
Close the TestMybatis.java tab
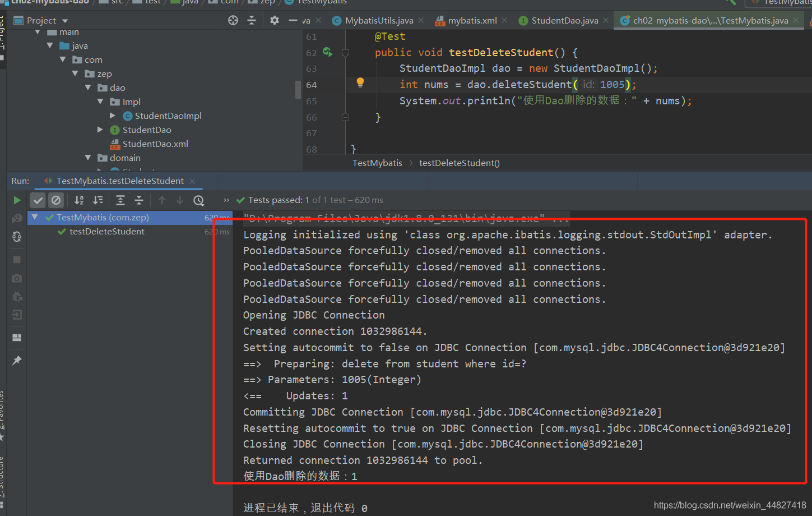796,20
